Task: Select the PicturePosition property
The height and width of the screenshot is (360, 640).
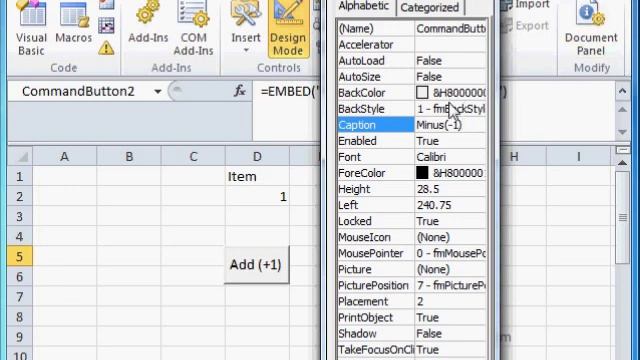Action: 412,285
